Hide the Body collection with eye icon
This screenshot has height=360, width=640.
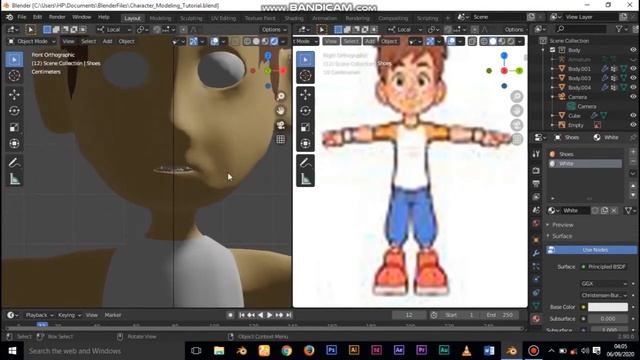[x=633, y=50]
